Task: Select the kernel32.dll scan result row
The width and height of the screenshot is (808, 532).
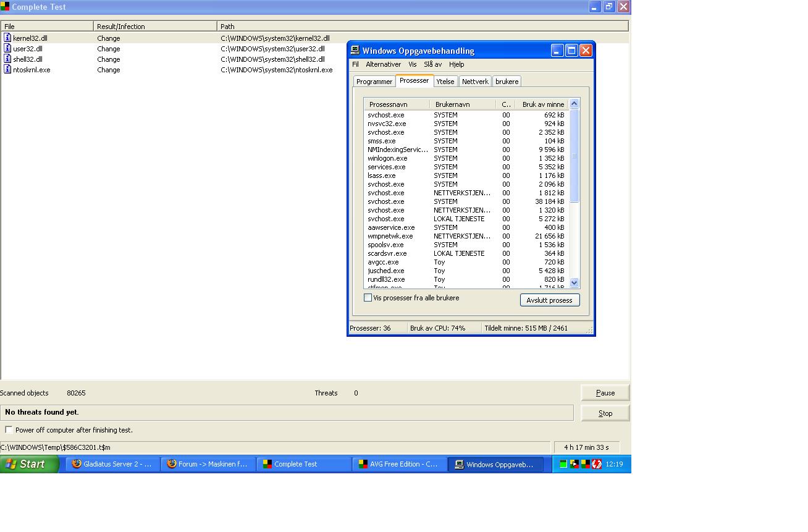Action: (314, 38)
